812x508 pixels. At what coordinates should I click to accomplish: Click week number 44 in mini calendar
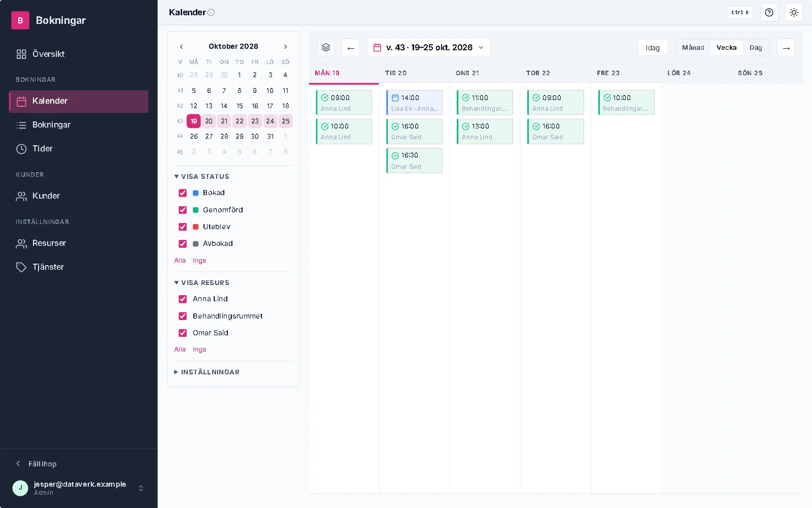[180, 137]
